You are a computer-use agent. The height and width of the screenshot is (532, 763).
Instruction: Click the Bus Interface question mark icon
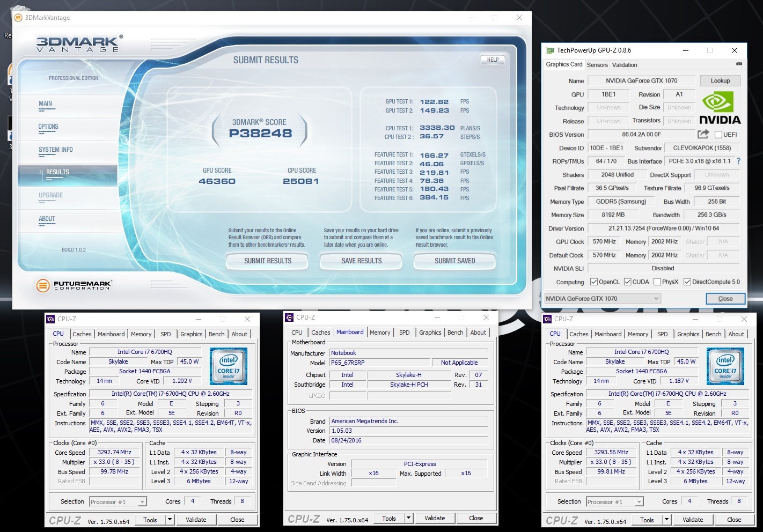[x=738, y=161]
